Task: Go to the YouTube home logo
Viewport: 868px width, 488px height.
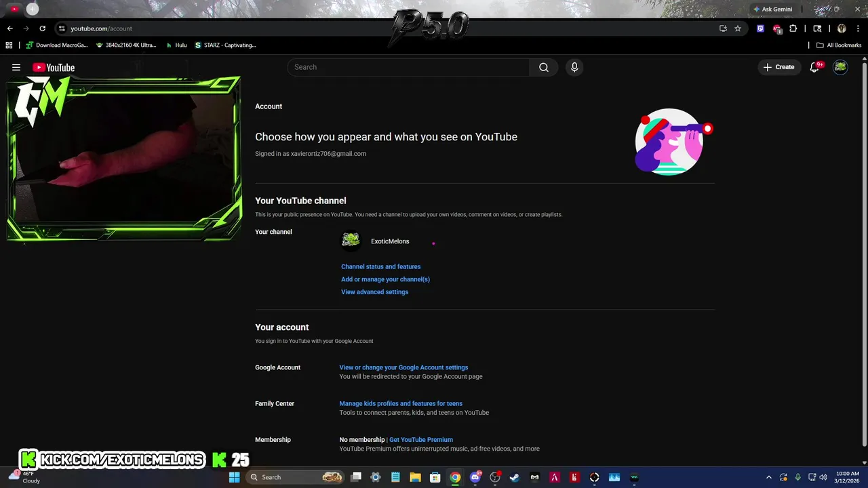Action: [x=54, y=67]
